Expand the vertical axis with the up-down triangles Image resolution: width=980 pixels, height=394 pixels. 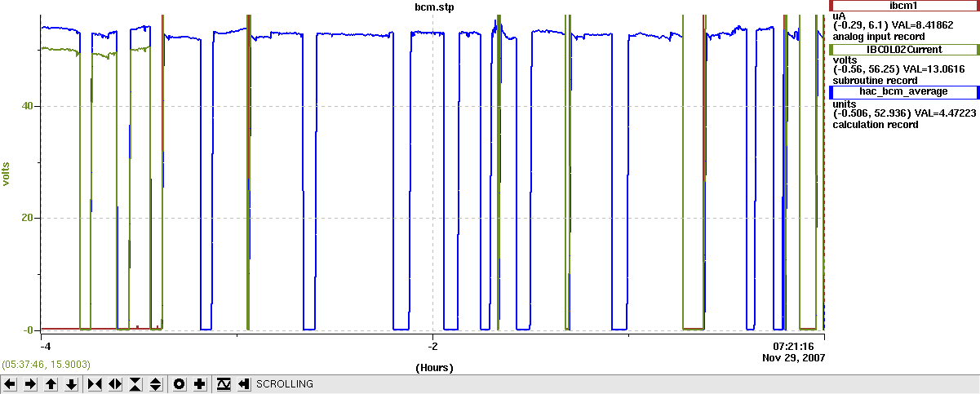point(156,383)
